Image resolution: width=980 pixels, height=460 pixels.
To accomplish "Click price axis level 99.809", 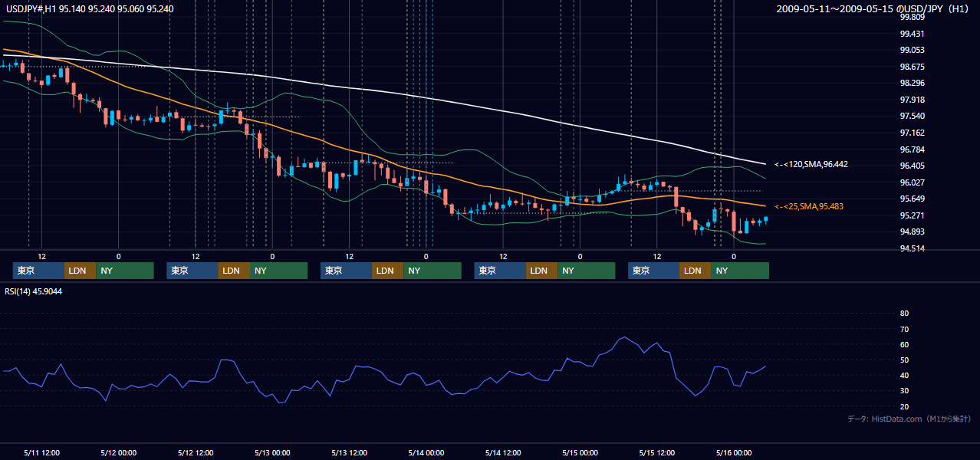I will tap(913, 17).
